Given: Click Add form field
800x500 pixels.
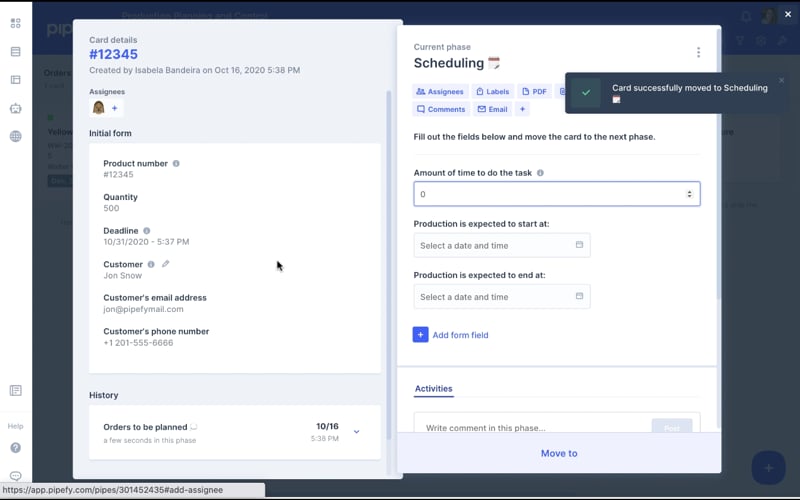Looking at the screenshot, I should coord(459,335).
